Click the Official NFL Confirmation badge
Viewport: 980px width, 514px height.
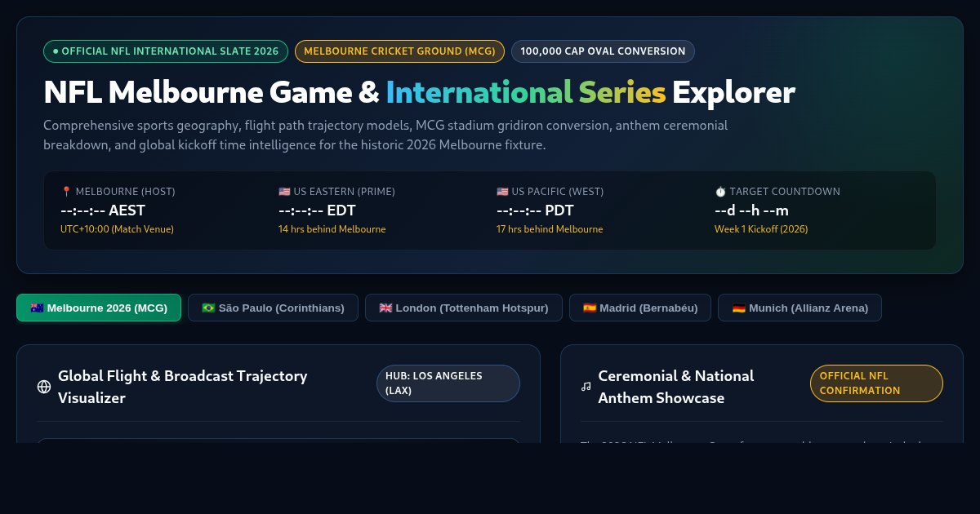point(876,383)
